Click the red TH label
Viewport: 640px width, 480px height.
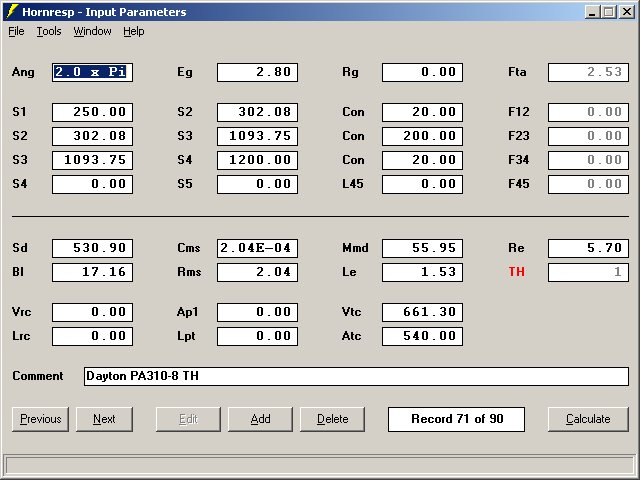pos(516,272)
